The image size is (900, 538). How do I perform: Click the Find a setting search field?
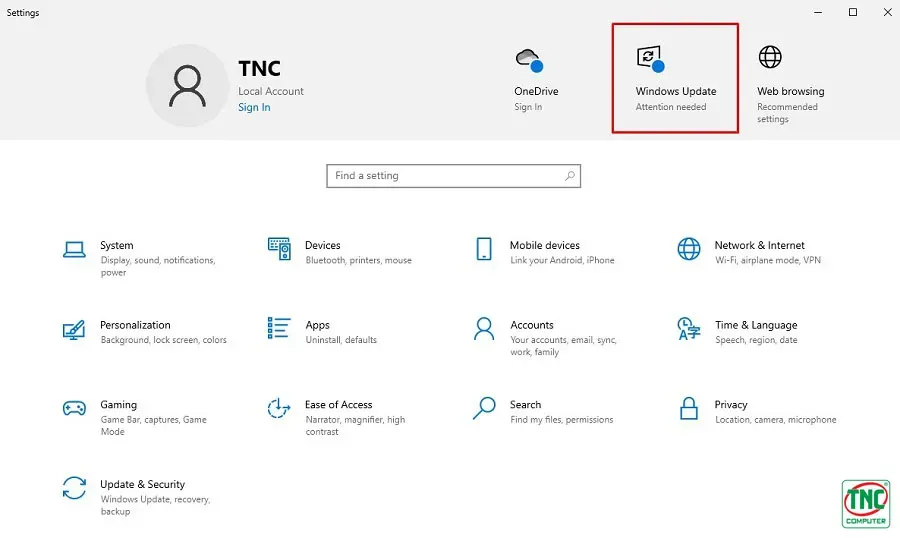[x=453, y=176]
